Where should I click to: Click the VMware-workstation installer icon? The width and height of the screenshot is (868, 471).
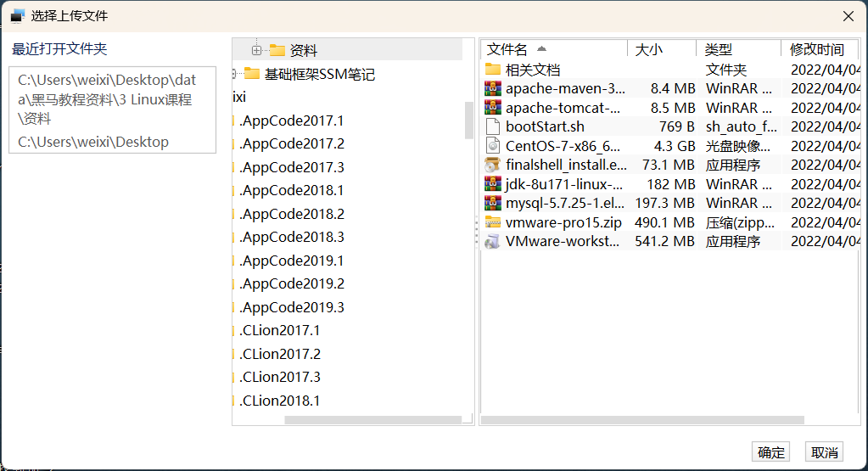point(493,241)
